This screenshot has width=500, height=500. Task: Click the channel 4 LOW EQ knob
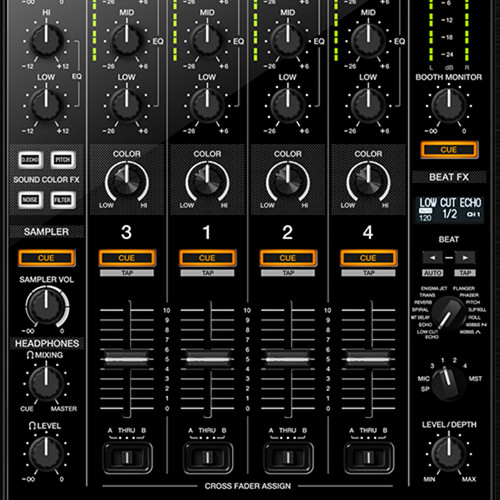coord(368,105)
